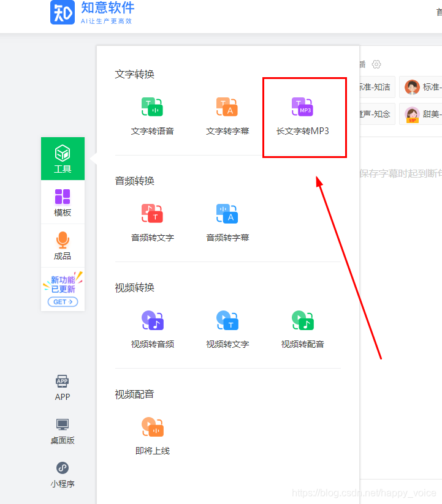Open the 视频转音频 tool
Viewport: 442px width, 504px height.
[153, 330]
